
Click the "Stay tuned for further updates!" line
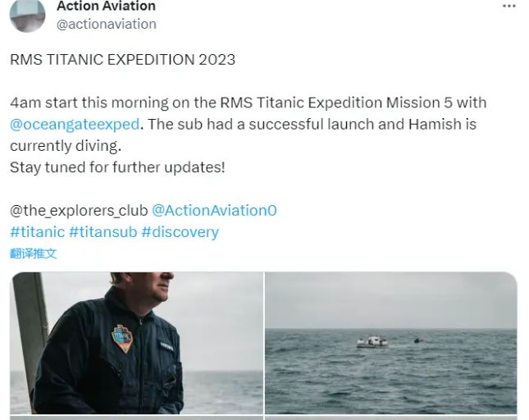click(x=117, y=167)
